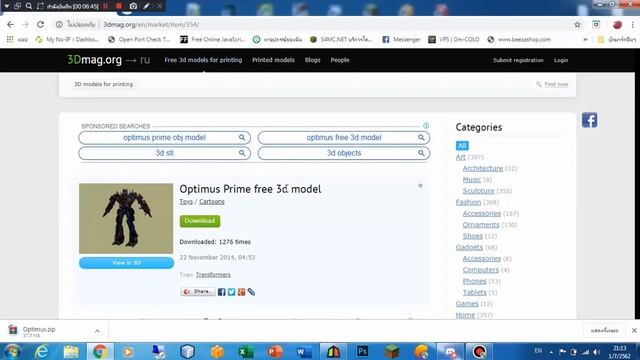The width and height of the screenshot is (640, 360).
Task: Click the Login link
Action: click(561, 60)
